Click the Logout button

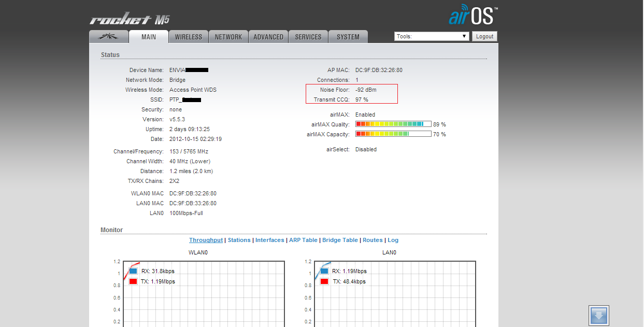point(484,36)
